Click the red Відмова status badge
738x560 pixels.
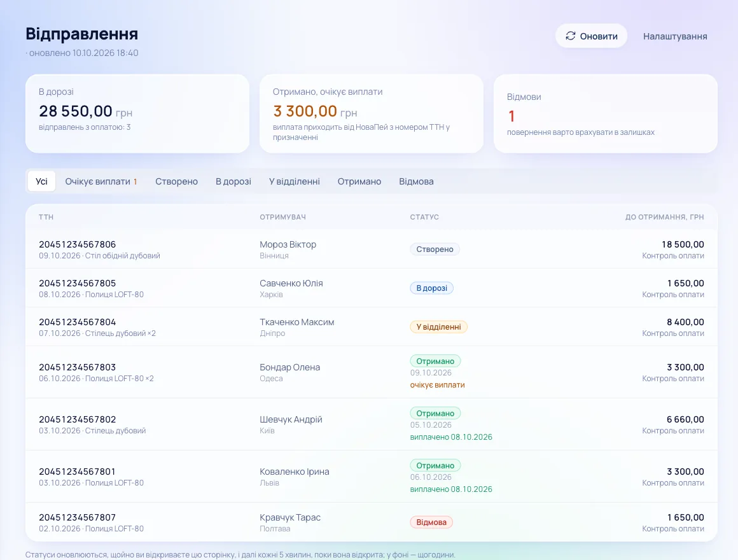[x=431, y=522]
